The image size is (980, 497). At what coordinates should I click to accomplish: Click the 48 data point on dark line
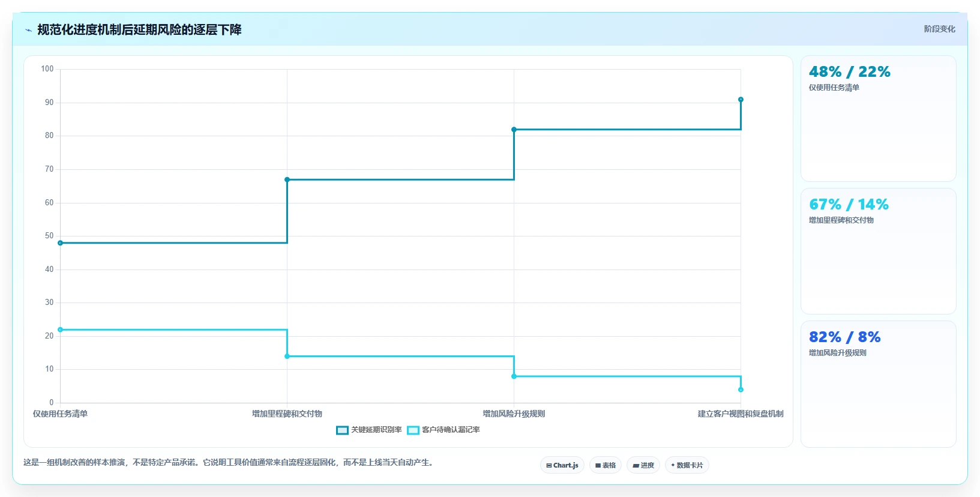pos(60,243)
